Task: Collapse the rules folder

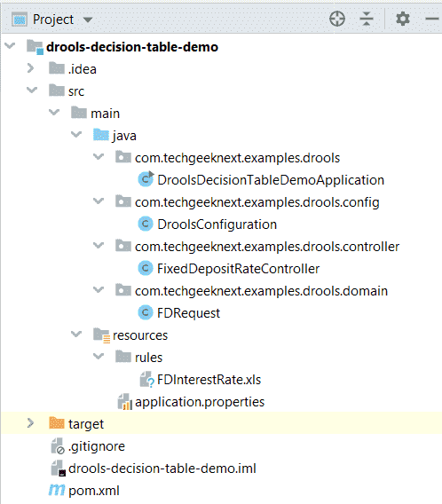Action: (99, 356)
